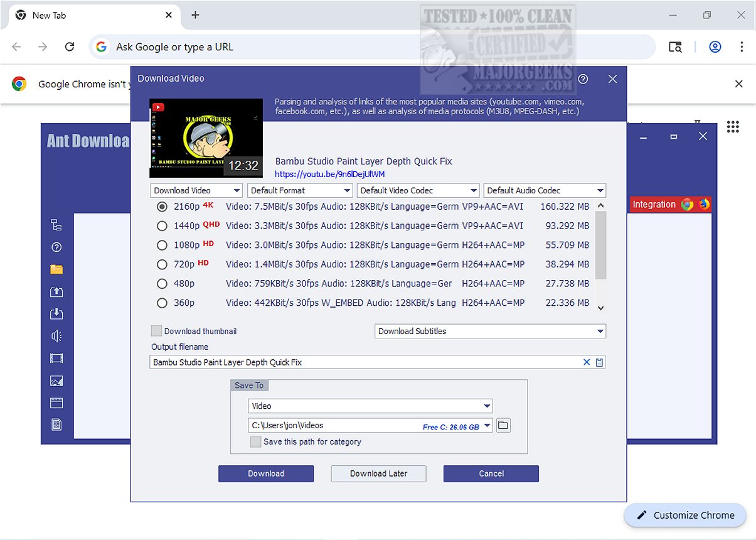Open the yellow folder icon in Ant Download sidebar
The height and width of the screenshot is (540, 756).
coord(56,269)
